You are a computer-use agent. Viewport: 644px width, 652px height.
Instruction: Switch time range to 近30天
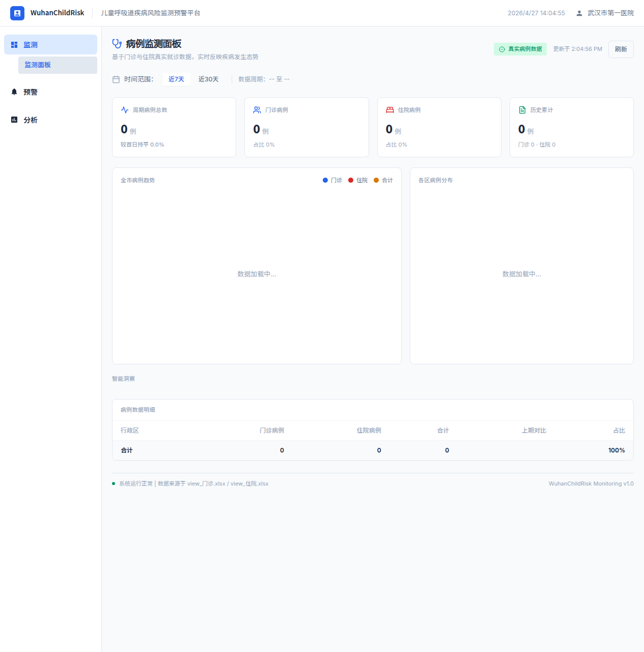209,79
